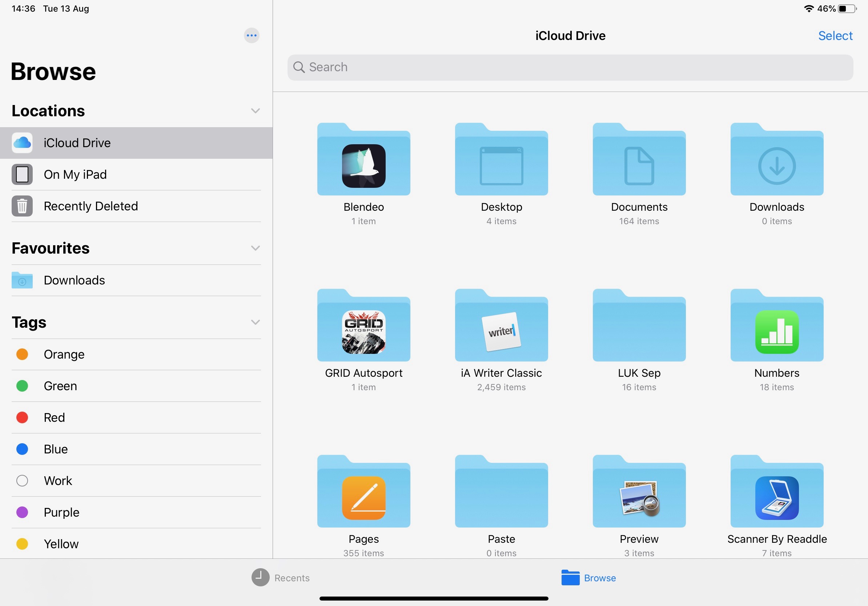The width and height of the screenshot is (868, 606).
Task: Open the Numbers folder
Action: click(777, 325)
